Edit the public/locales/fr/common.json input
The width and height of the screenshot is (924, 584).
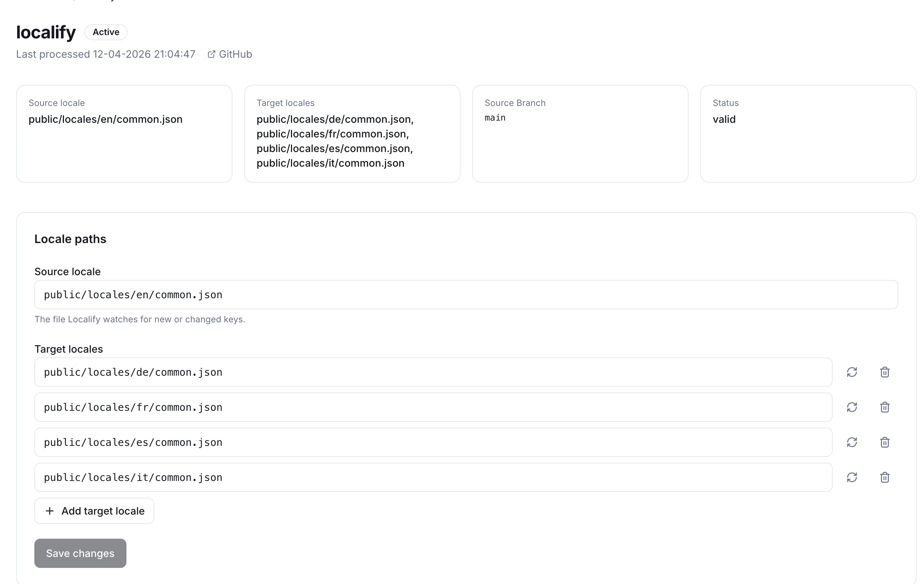(433, 407)
